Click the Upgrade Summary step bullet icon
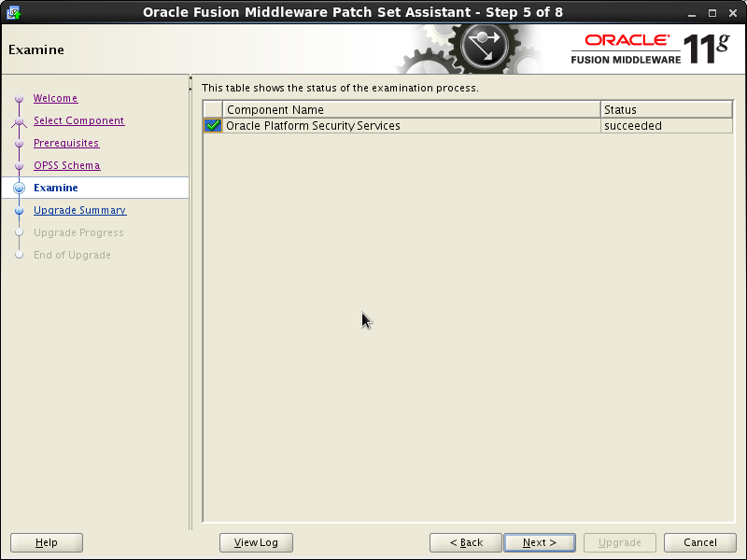Image resolution: width=747 pixels, height=560 pixels. [x=19, y=211]
